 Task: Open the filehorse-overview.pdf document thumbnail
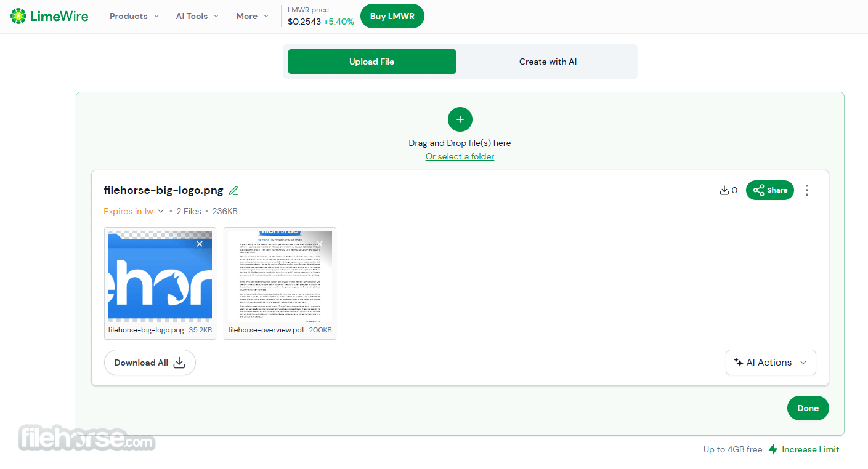tap(280, 277)
